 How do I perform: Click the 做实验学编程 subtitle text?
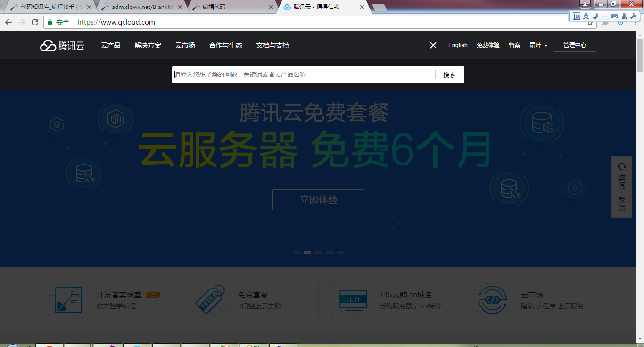pos(116,306)
